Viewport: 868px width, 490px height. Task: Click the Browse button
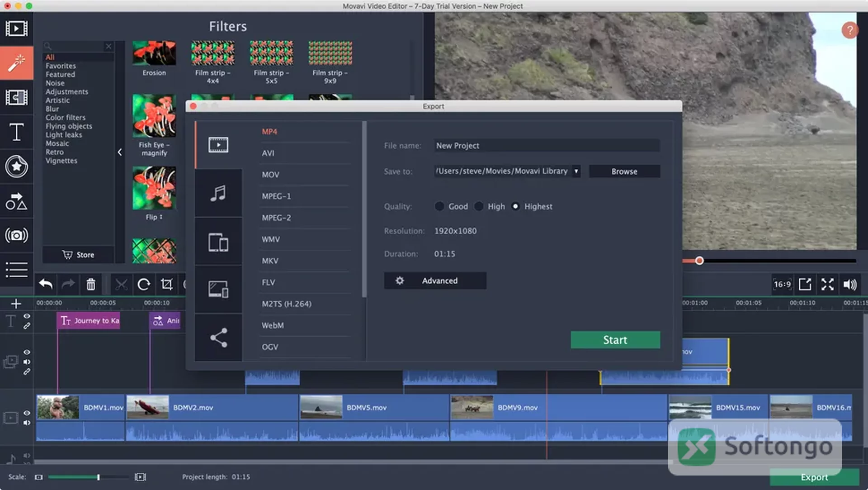(624, 171)
